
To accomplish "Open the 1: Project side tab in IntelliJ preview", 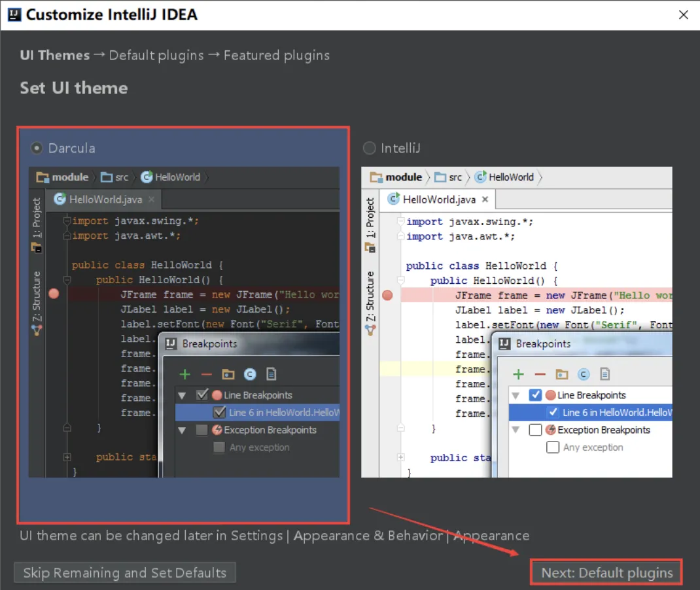I will click(x=370, y=217).
